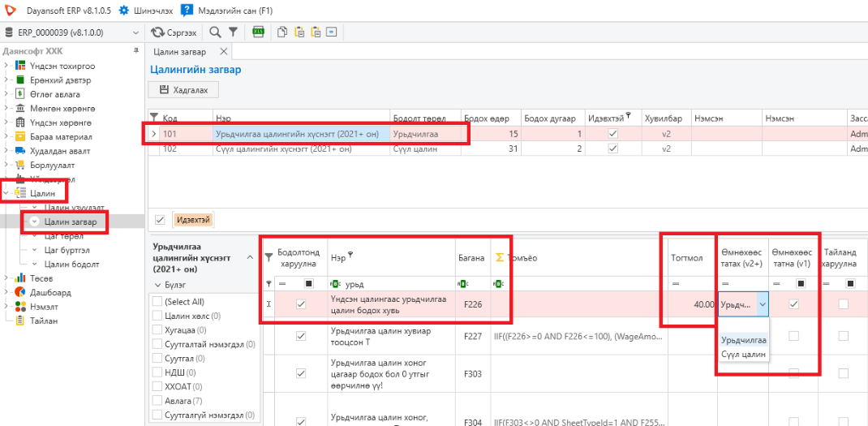Click the Хадгалах save button

pyautogui.click(x=183, y=90)
